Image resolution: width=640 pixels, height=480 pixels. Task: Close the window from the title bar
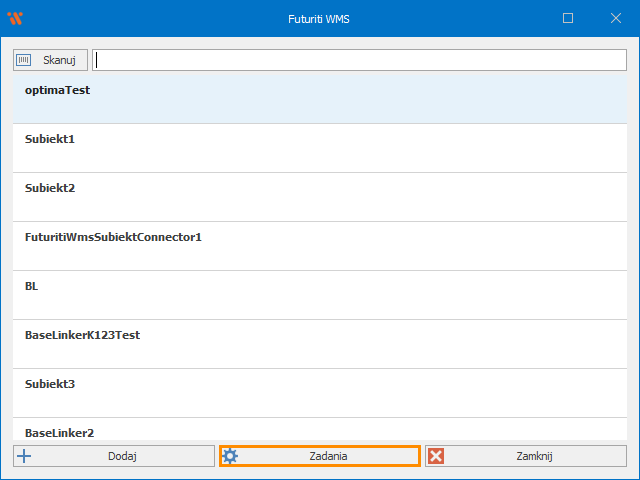(615, 18)
